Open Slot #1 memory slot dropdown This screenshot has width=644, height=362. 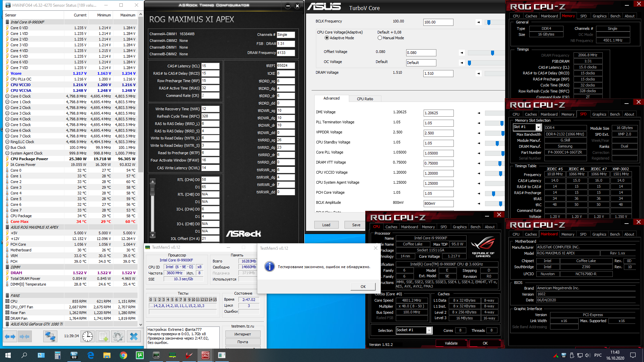pos(538,127)
